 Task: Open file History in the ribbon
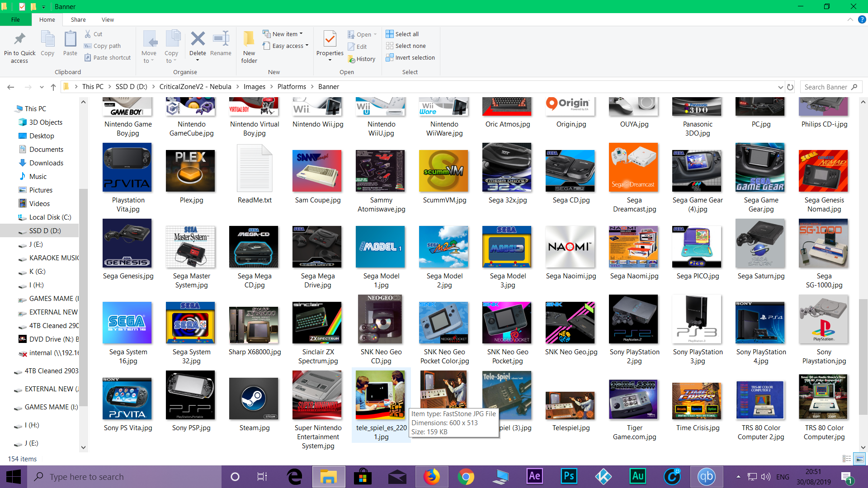pos(362,59)
